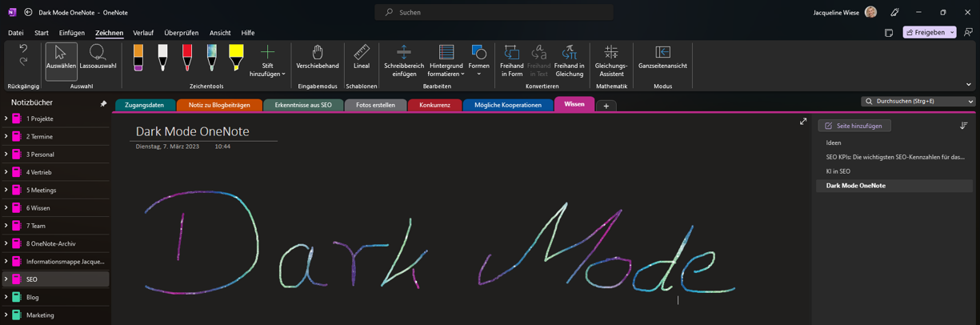980x325 pixels.
Task: Open search scope dropdown in Durchsuchen box
Action: pos(970,102)
